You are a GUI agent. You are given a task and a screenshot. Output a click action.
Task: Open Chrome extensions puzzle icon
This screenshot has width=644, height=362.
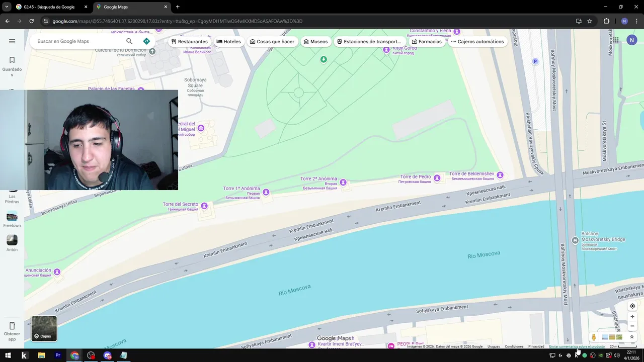point(606,21)
